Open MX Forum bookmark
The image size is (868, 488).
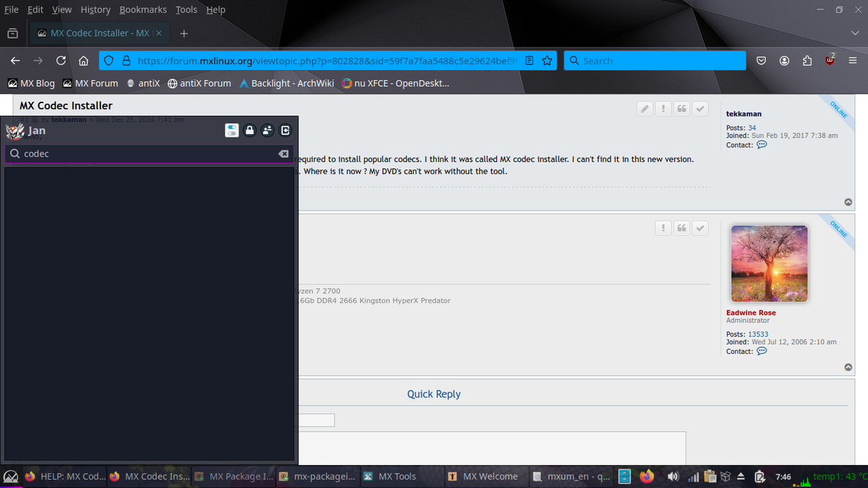coord(90,83)
